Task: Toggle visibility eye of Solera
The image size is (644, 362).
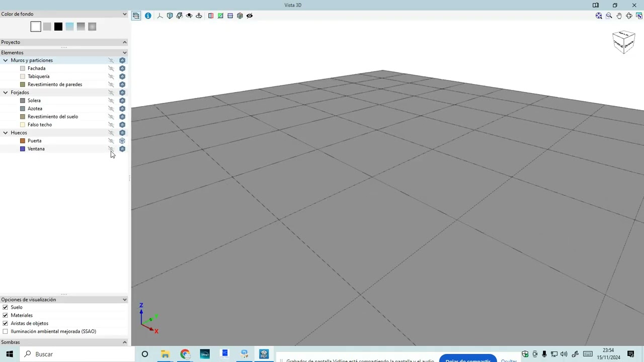Action: tap(111, 101)
